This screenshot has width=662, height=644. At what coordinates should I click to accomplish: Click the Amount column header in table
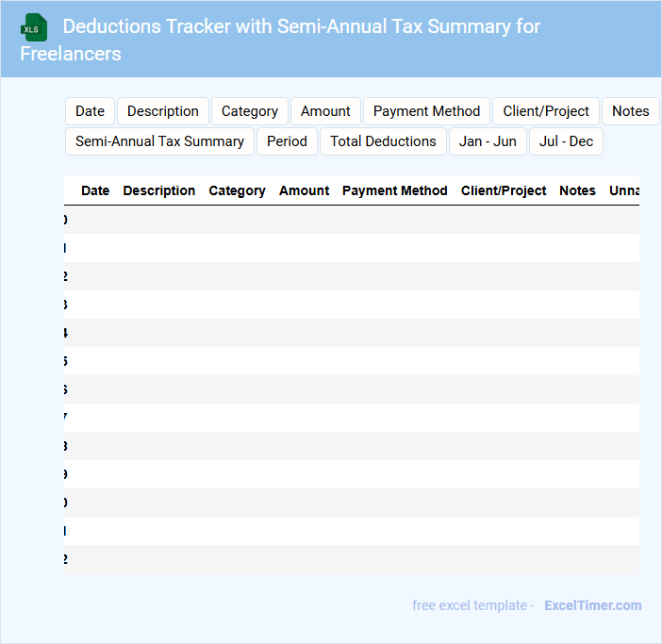pyautogui.click(x=304, y=190)
